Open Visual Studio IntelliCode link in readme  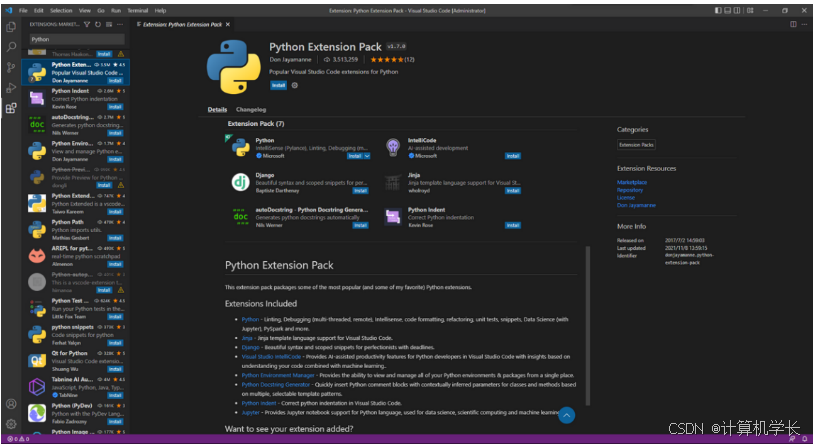pyautogui.click(x=271, y=356)
